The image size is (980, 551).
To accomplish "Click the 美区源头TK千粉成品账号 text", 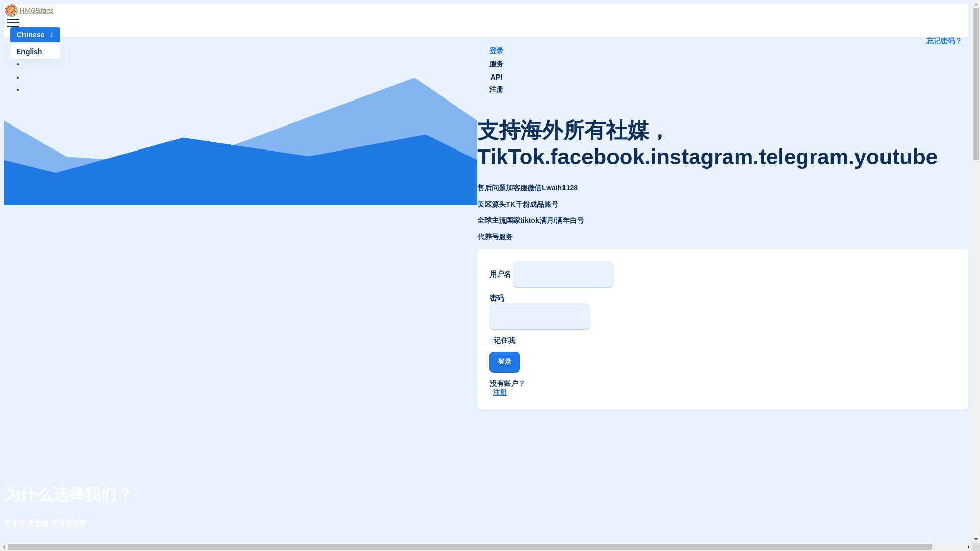I will [518, 204].
